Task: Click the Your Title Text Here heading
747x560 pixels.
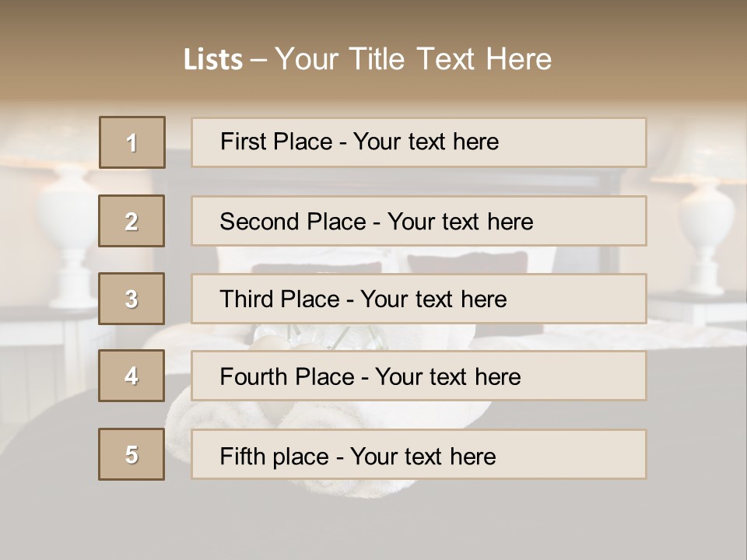Action: tap(413, 60)
